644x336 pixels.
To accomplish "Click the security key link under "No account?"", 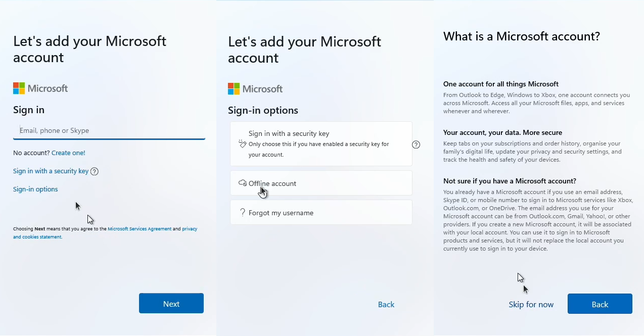I will pyautogui.click(x=51, y=171).
